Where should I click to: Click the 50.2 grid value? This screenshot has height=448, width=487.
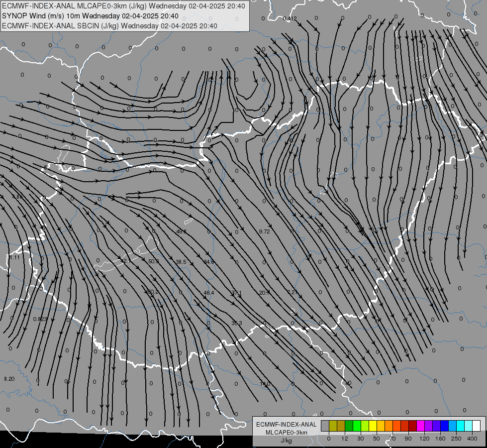[x=153, y=292]
